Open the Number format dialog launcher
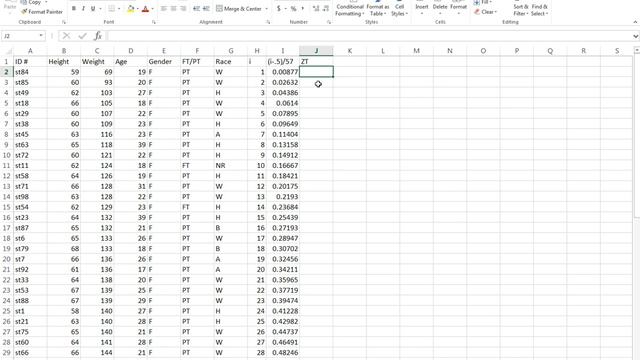 (x=329, y=22)
